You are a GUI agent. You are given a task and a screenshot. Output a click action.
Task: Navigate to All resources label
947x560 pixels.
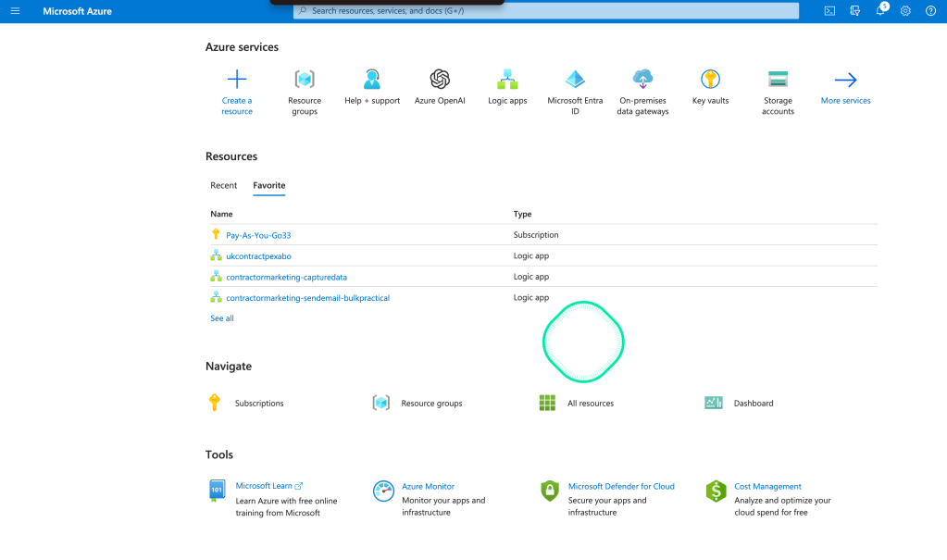[591, 404]
